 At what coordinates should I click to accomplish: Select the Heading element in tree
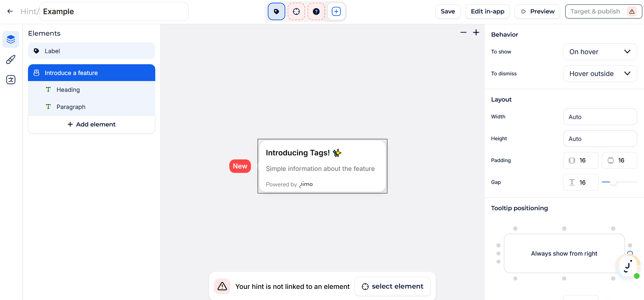coord(68,90)
